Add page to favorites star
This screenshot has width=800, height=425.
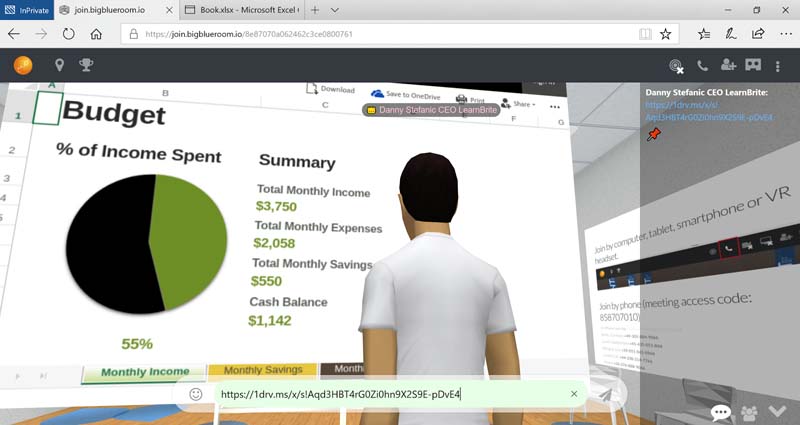[665, 34]
